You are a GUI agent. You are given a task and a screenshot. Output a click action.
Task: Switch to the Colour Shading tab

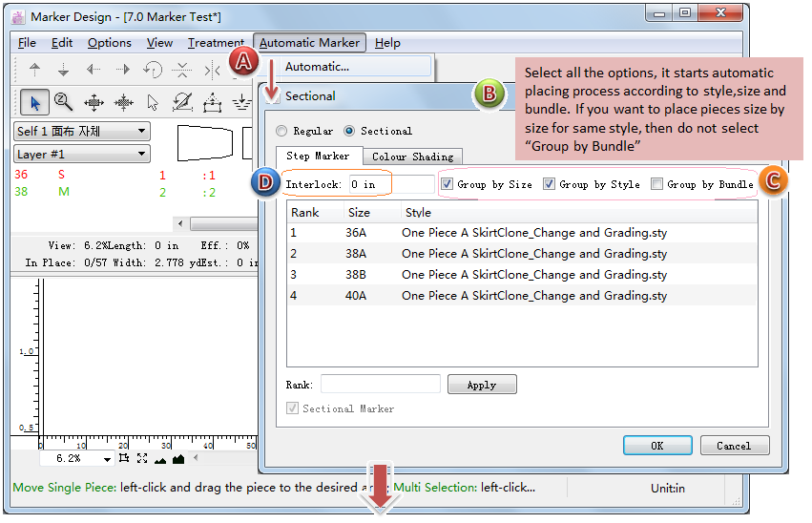[x=412, y=157]
